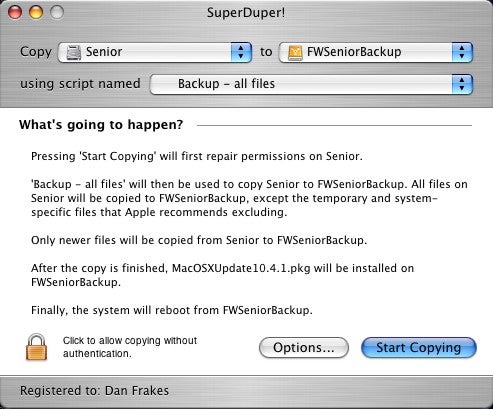Click the 'using script named' label
493x409 pixels.
coord(80,84)
